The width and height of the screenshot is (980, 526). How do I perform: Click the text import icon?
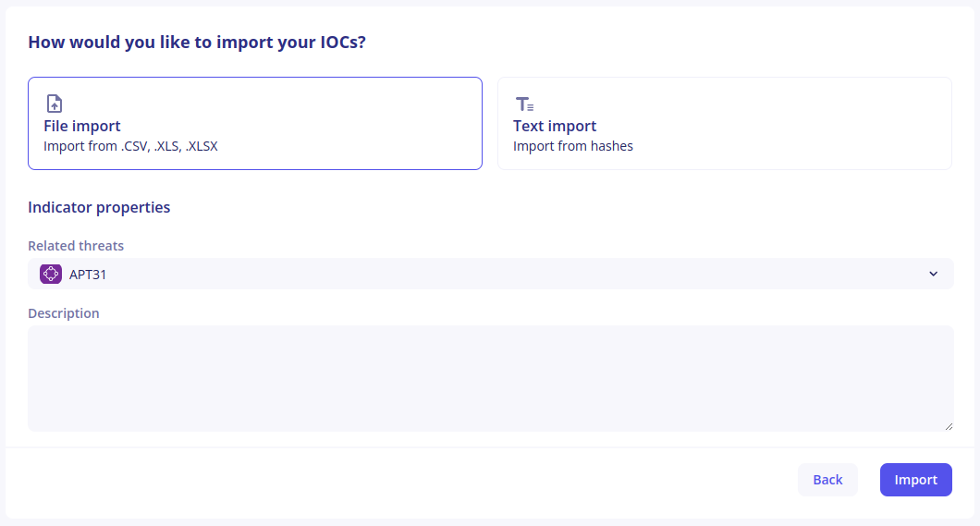click(524, 104)
